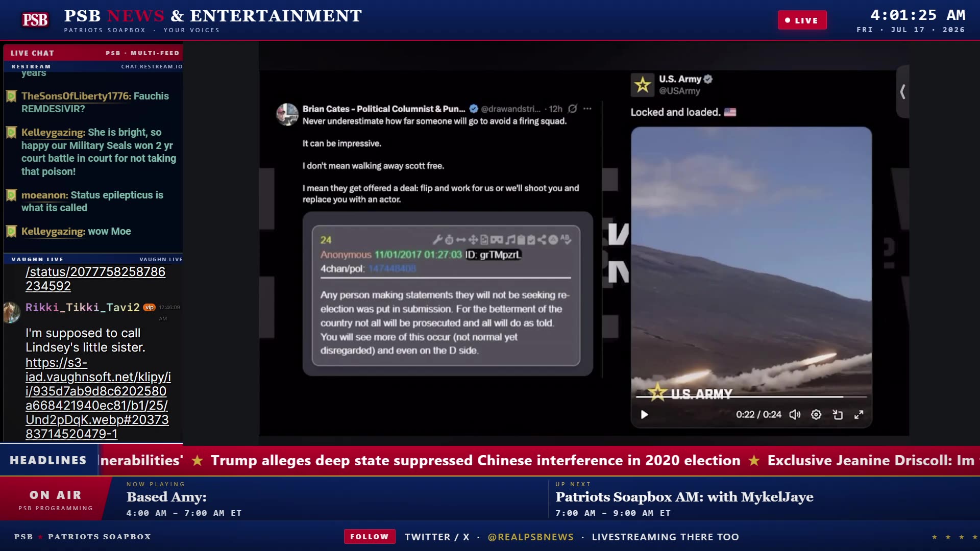Click the share icon on post 24
The width and height of the screenshot is (980, 551).
(x=542, y=240)
